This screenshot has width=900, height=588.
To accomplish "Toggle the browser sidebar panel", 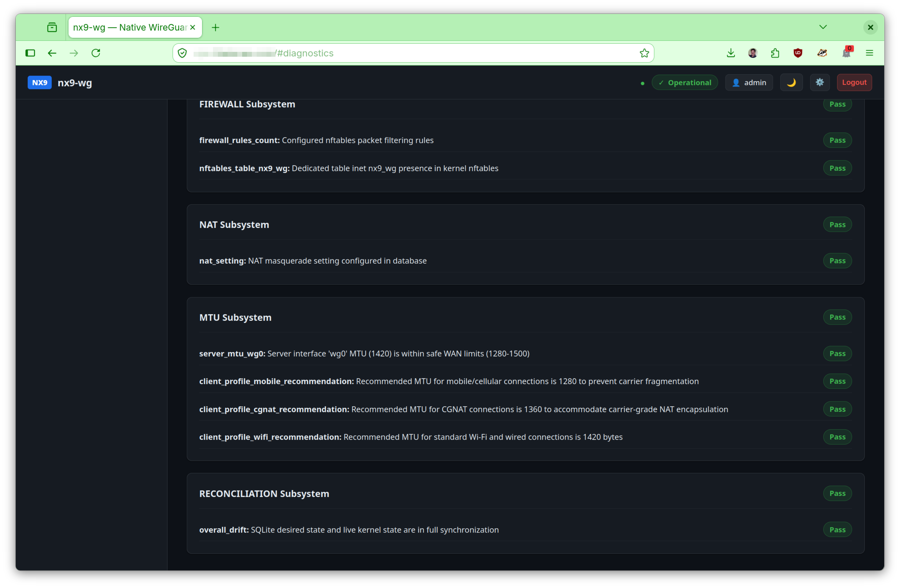I will (x=30, y=53).
